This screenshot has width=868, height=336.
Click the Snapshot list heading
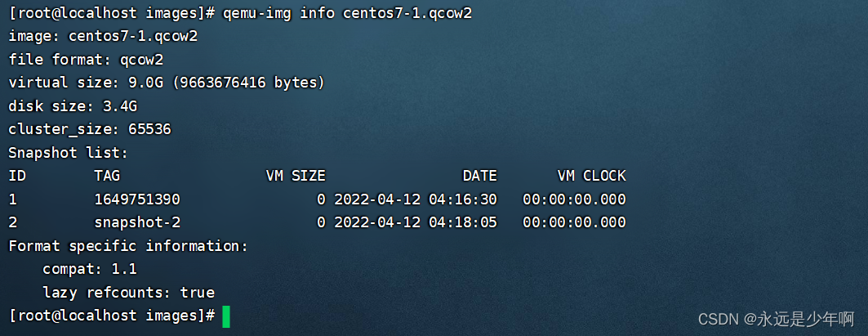click(x=68, y=153)
